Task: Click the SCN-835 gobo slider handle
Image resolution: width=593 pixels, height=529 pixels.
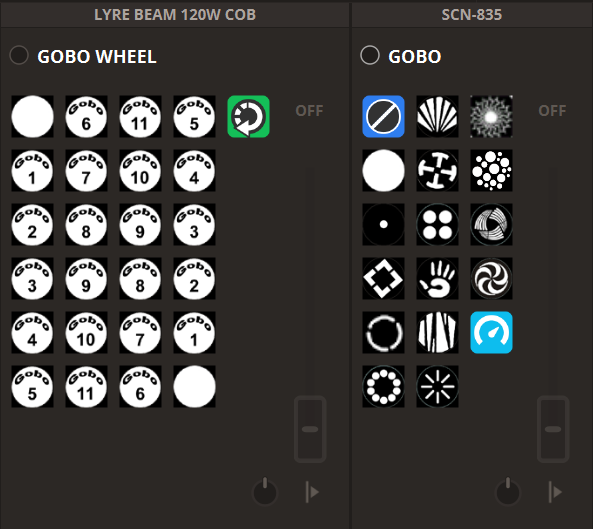Action: (553, 429)
